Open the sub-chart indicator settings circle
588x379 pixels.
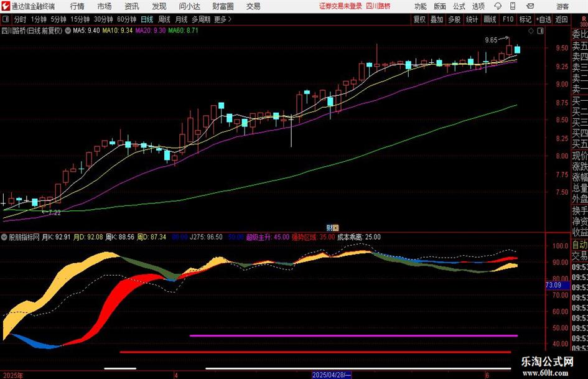4,236
